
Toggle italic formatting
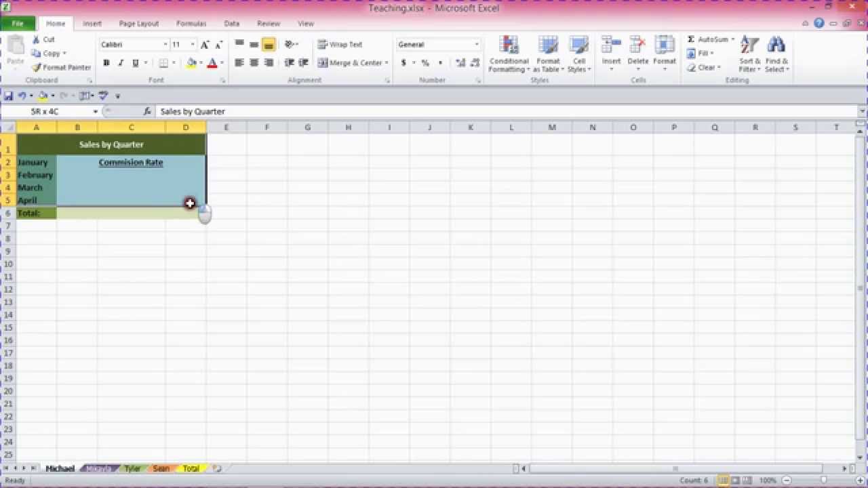[121, 63]
